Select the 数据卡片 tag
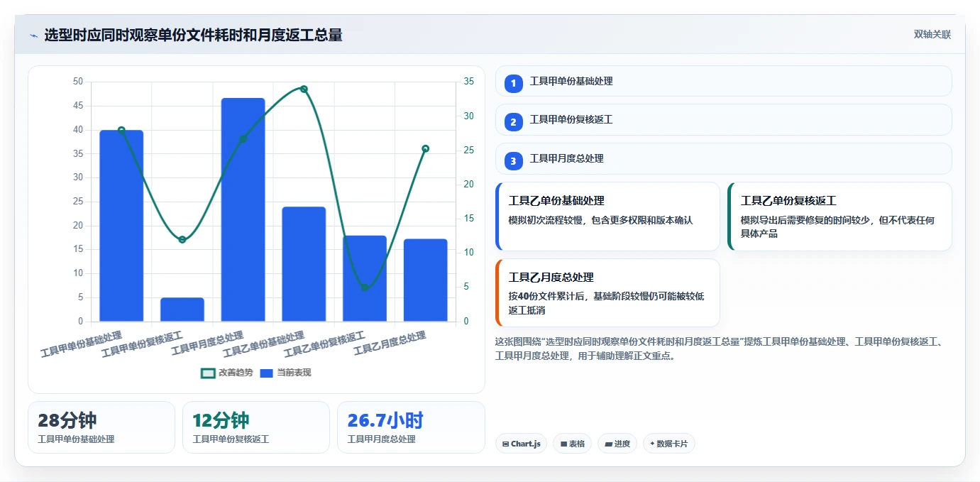980x482 pixels. click(x=668, y=444)
